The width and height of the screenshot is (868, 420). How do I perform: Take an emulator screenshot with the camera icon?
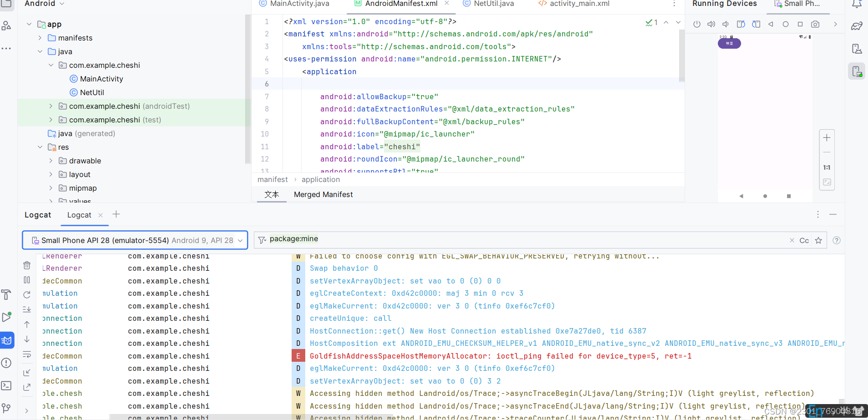[815, 24]
